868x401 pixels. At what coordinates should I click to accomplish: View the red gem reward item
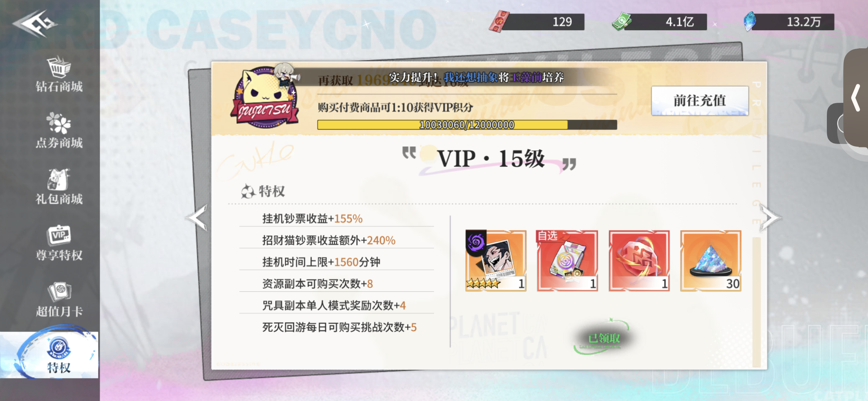639,260
